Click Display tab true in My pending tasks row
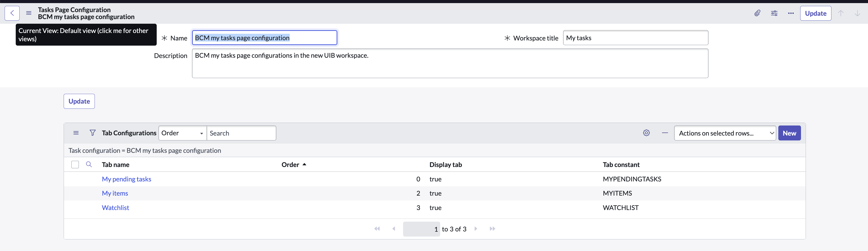868x251 pixels. click(x=435, y=179)
